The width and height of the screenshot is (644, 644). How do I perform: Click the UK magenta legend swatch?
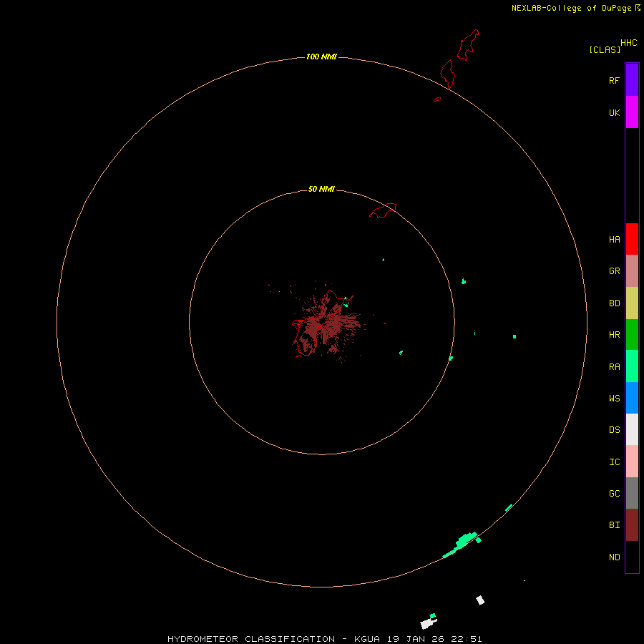point(632,112)
